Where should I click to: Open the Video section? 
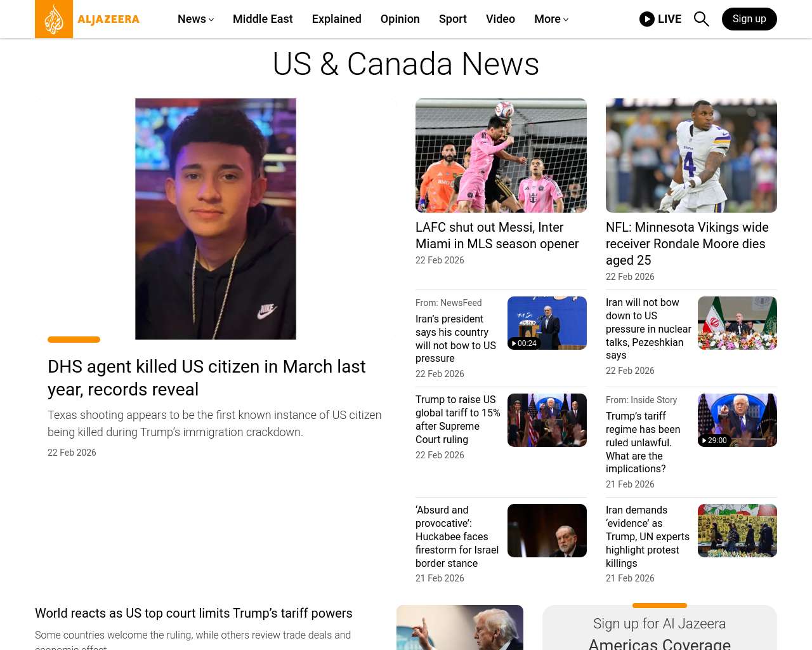click(501, 19)
